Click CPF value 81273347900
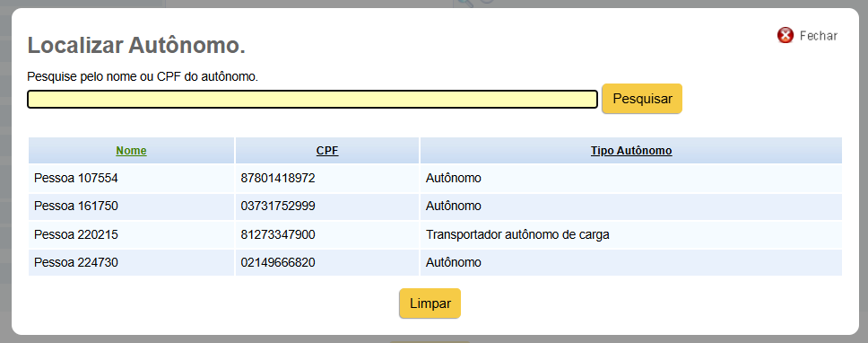868x343 pixels. (278, 234)
